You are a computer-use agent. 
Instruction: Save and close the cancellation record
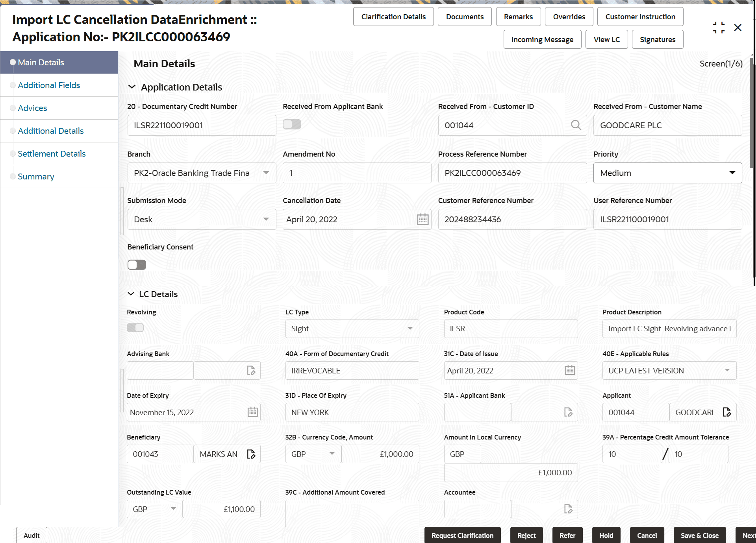coord(699,535)
